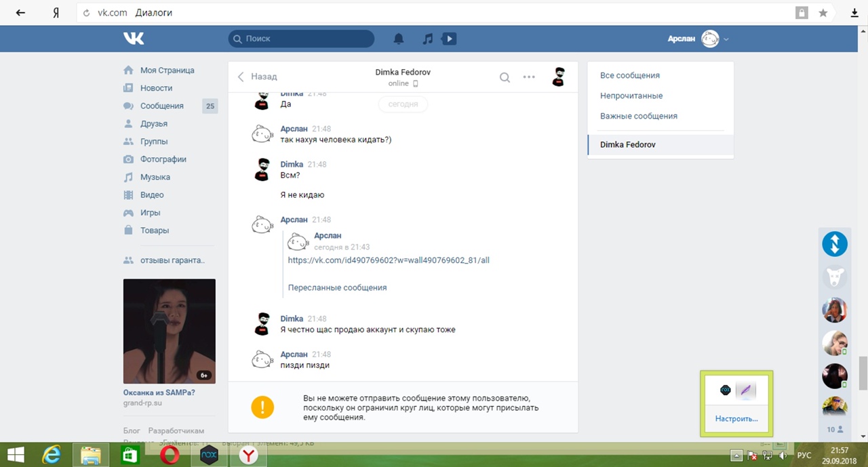Viewport: 868px width, 467px height.
Task: Open the Оксанка из SAMPa ad thumbnail
Action: [169, 331]
